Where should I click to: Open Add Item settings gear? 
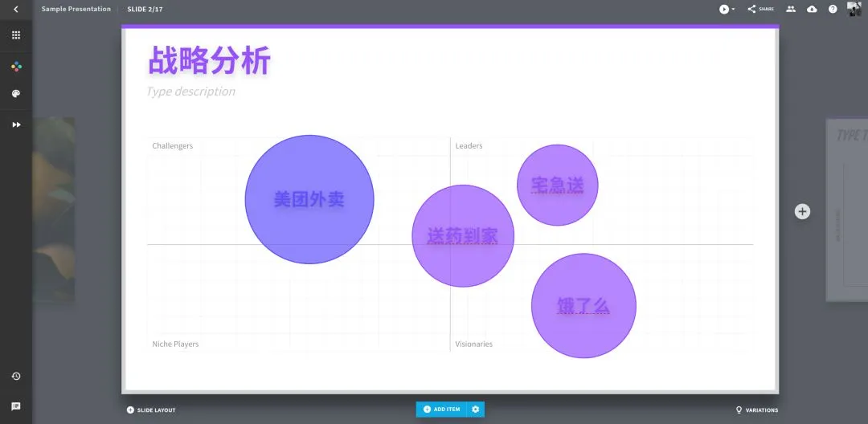tap(476, 409)
